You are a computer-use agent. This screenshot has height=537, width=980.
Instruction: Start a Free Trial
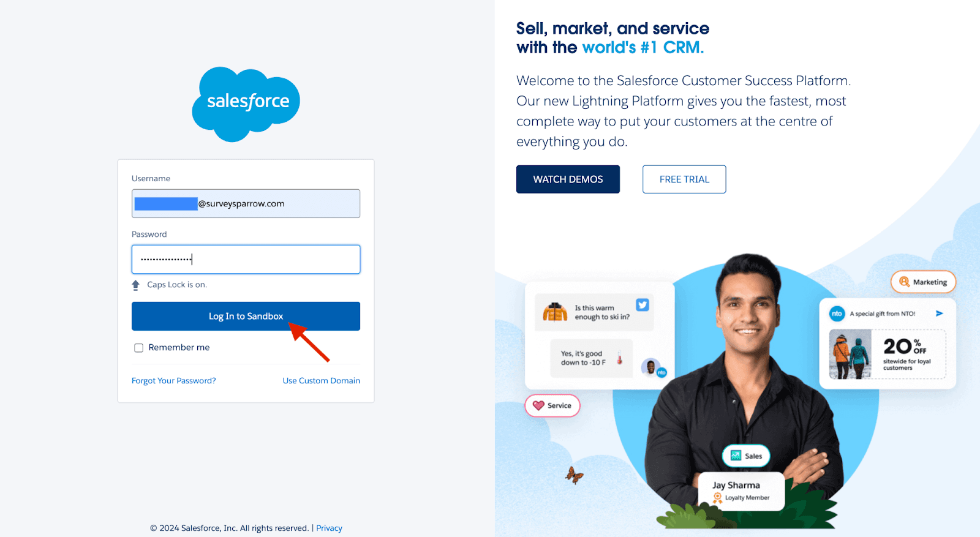tap(684, 179)
